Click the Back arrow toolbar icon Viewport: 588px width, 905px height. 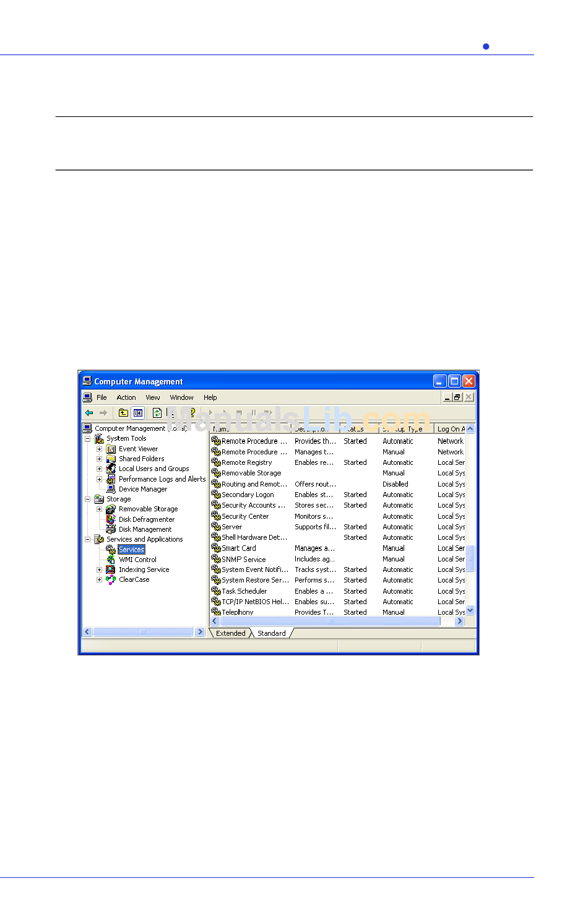click(x=89, y=413)
